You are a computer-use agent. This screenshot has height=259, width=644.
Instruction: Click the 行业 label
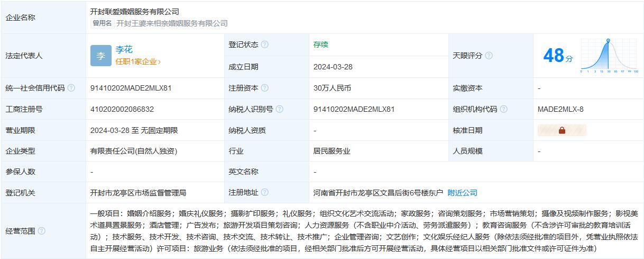coord(236,151)
